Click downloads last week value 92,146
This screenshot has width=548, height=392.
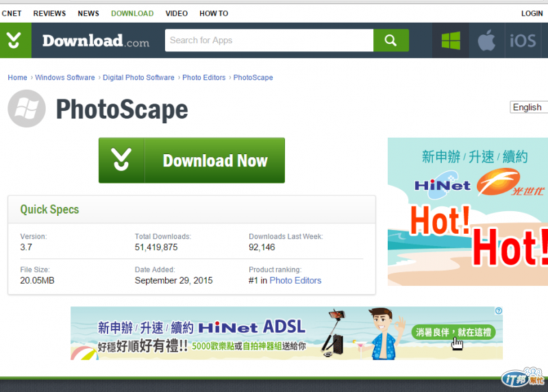(x=262, y=247)
